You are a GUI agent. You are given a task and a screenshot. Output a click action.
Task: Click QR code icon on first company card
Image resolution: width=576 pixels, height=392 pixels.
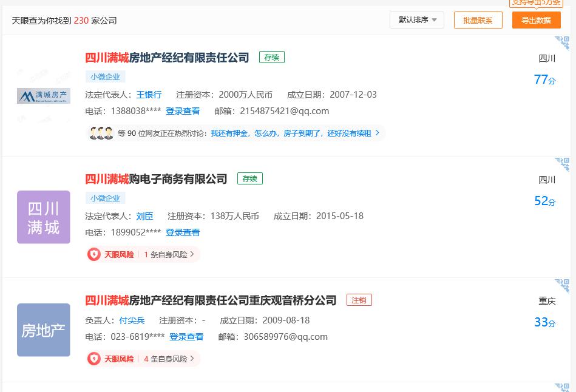coord(562,43)
